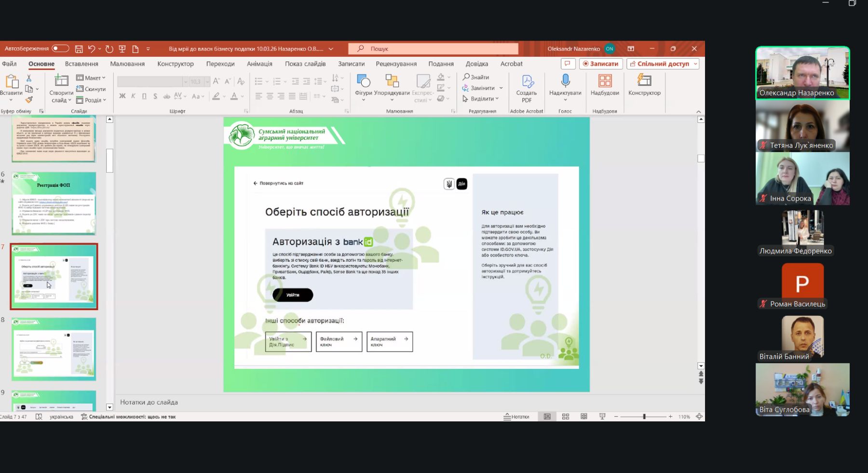Toggle underline П formatting
This screenshot has height=473, width=868.
144,96
